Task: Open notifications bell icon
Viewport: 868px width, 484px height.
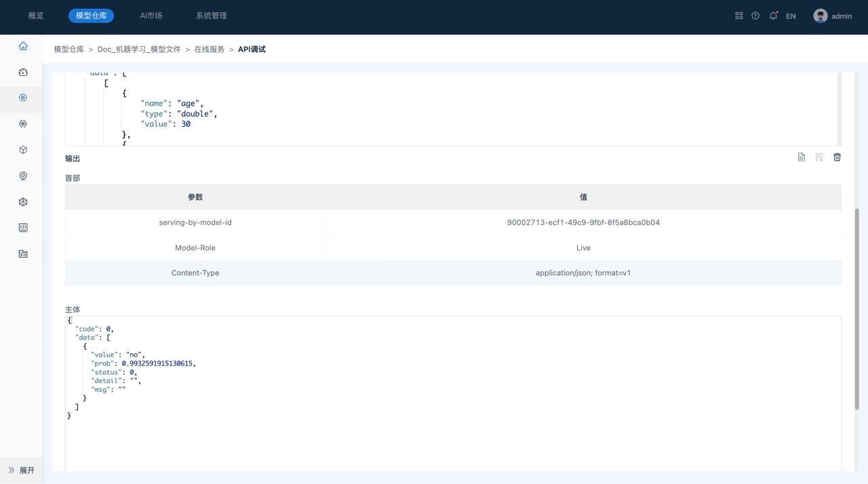Action: [x=773, y=16]
